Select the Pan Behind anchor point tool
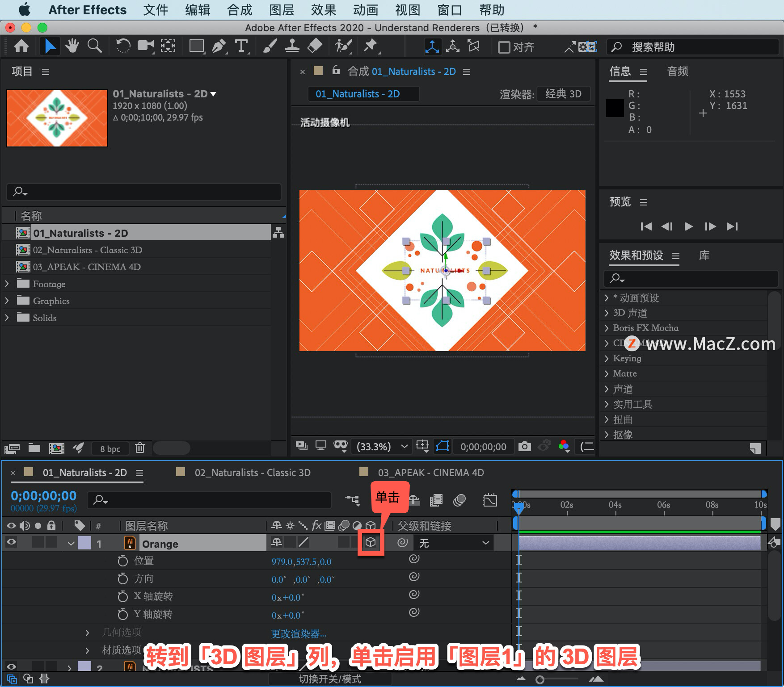The width and height of the screenshot is (784, 687). 168,46
